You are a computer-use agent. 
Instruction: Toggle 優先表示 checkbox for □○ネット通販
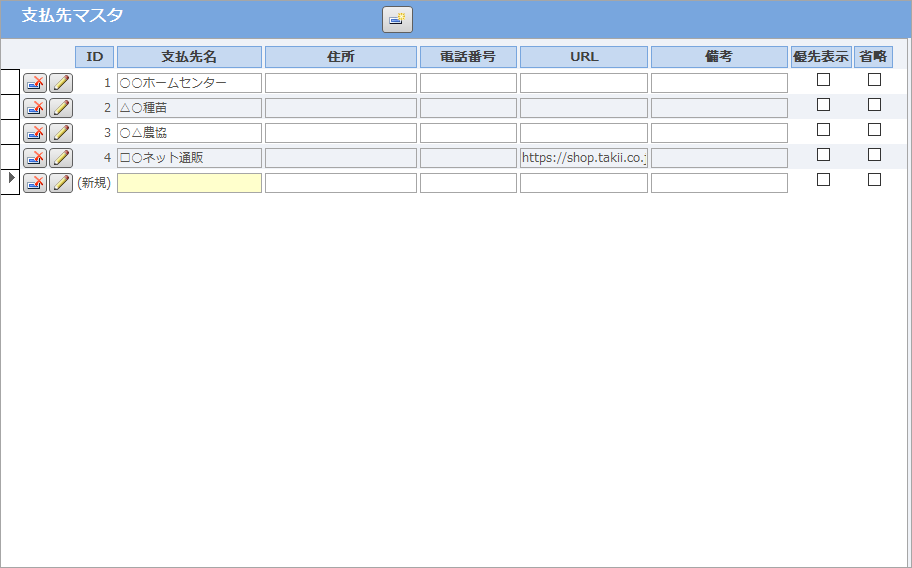[x=823, y=155]
